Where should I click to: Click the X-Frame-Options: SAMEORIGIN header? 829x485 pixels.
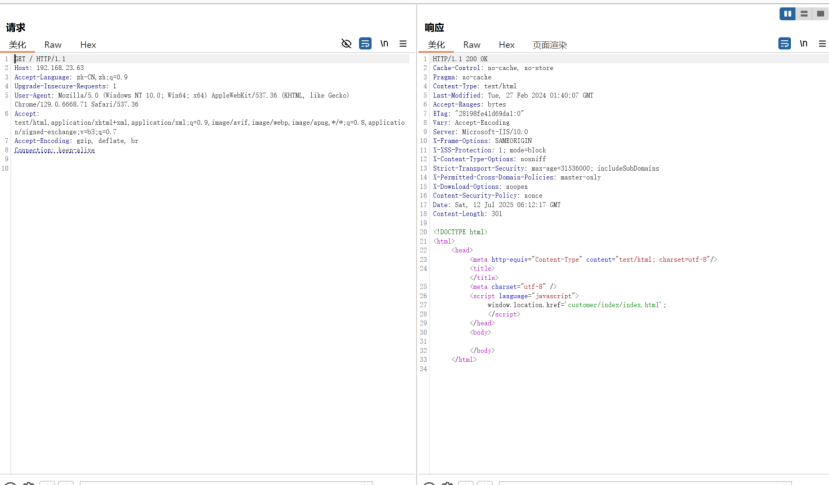[x=482, y=141]
